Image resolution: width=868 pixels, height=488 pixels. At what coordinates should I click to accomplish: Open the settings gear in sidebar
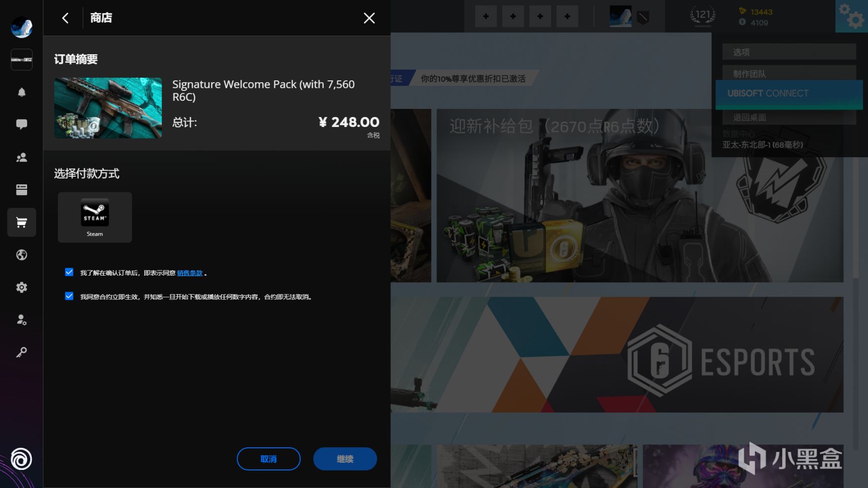[22, 288]
